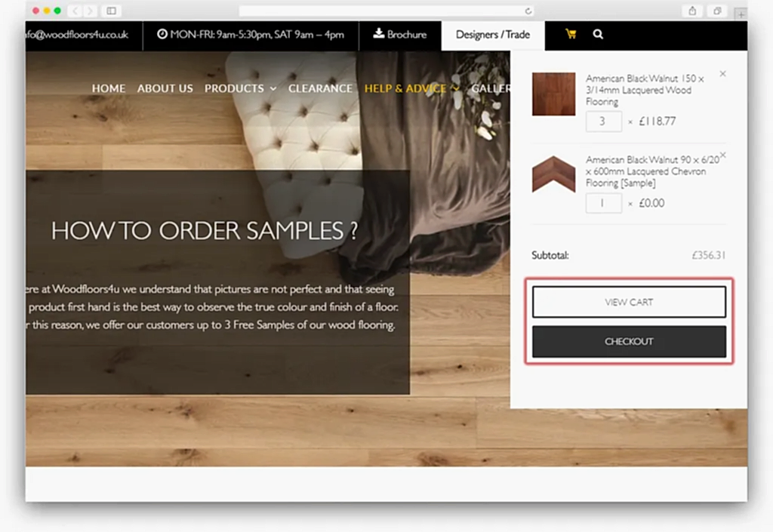773x532 pixels.
Task: Reload the page in Safari
Action: point(528,11)
